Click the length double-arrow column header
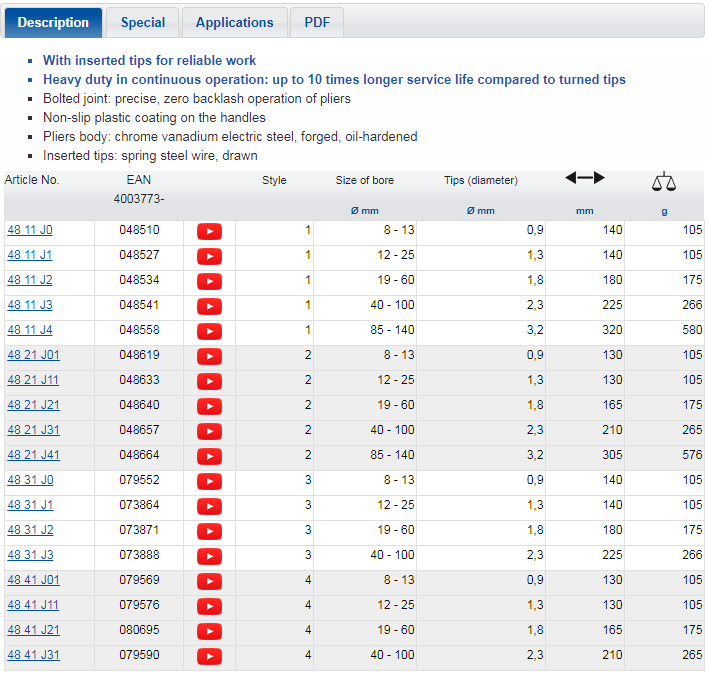The height and width of the screenshot is (674, 709). coord(585,178)
